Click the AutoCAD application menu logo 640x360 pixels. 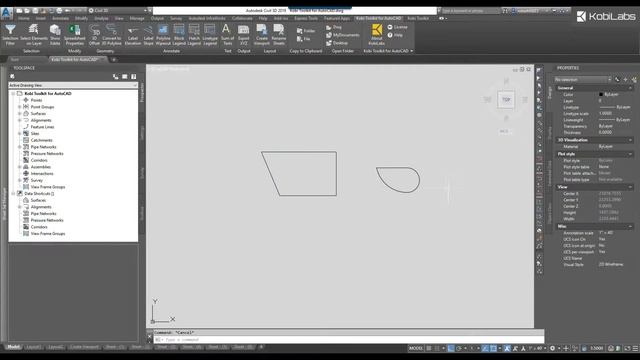click(6, 12)
